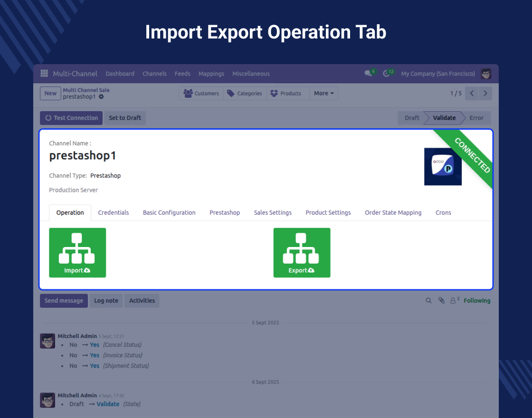Switch to the Basic Configuration tab
Screen dimensions: 532x418
(x=169, y=213)
